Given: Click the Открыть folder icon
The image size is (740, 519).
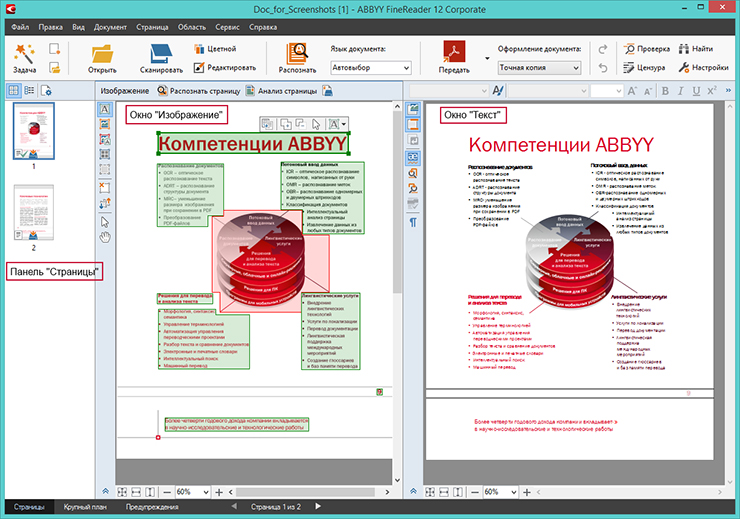Looking at the screenshot, I should tap(102, 54).
